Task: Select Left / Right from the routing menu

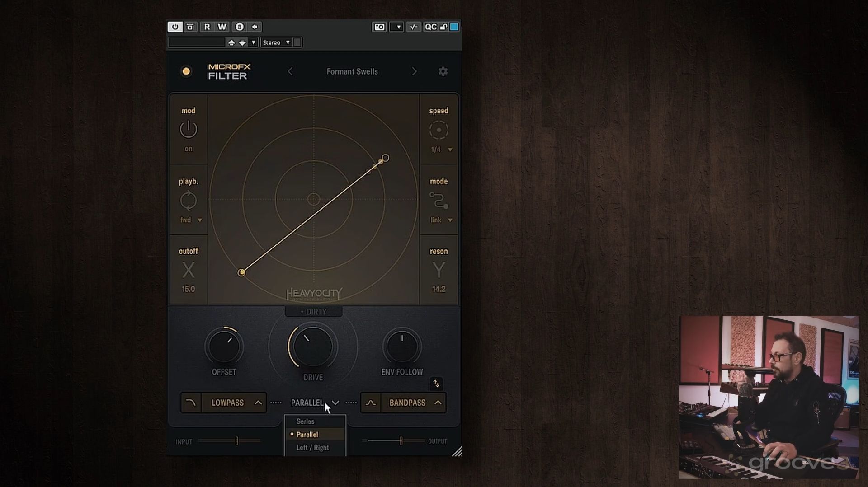Action: 315,448
